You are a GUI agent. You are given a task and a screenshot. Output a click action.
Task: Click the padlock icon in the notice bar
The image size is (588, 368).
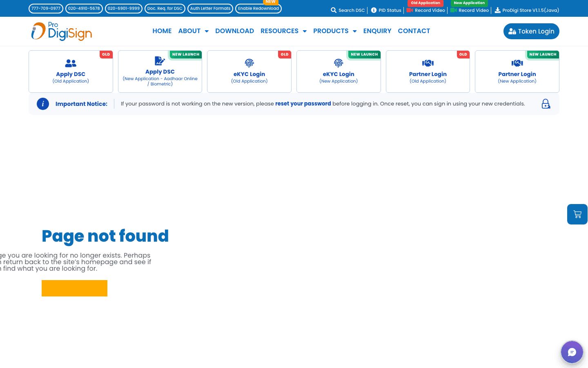coord(546,104)
